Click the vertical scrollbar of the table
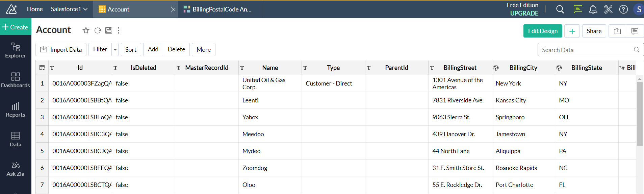This screenshot has width=644, height=194. point(640,114)
